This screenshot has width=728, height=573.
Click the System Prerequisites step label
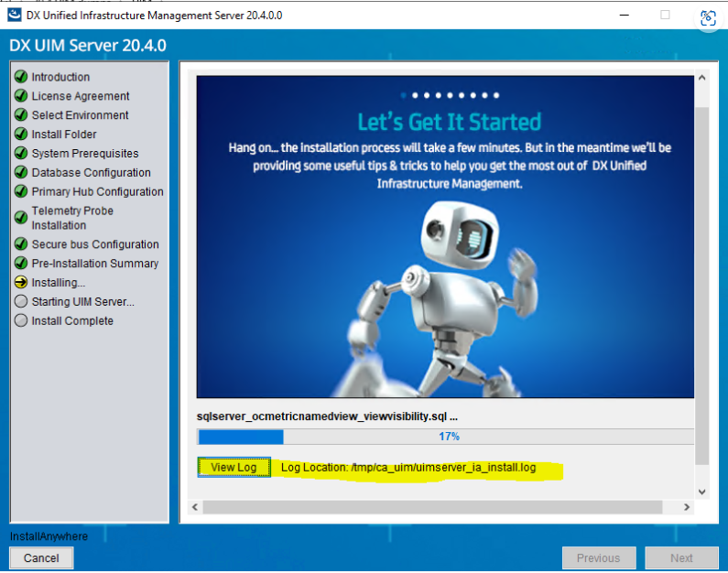(x=85, y=153)
